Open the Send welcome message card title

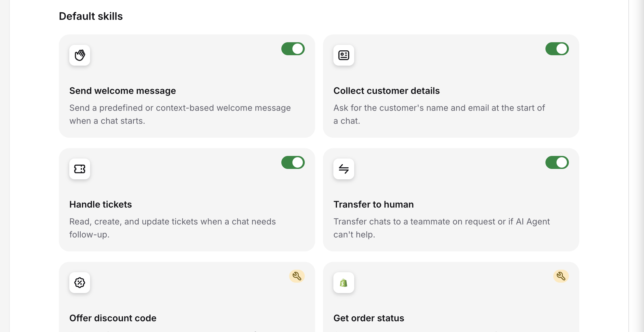pyautogui.click(x=123, y=91)
